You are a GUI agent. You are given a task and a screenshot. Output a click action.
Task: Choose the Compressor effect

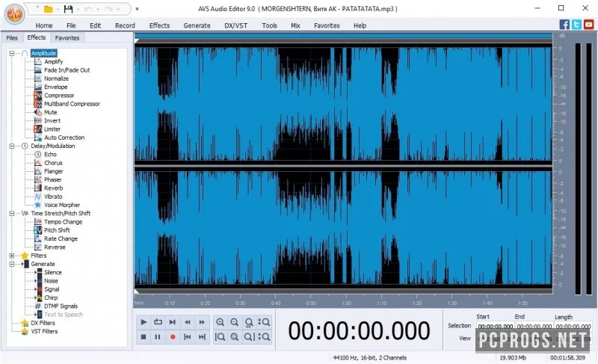coord(59,95)
